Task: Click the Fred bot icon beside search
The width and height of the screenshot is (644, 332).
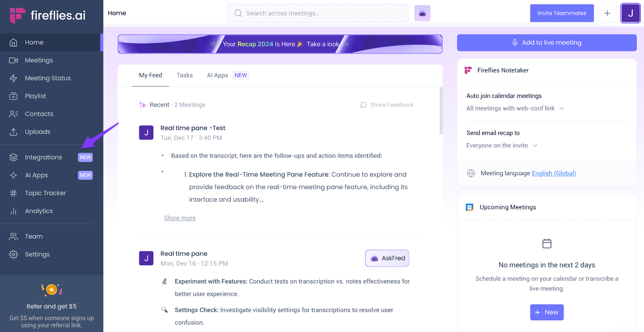Action: tap(422, 13)
